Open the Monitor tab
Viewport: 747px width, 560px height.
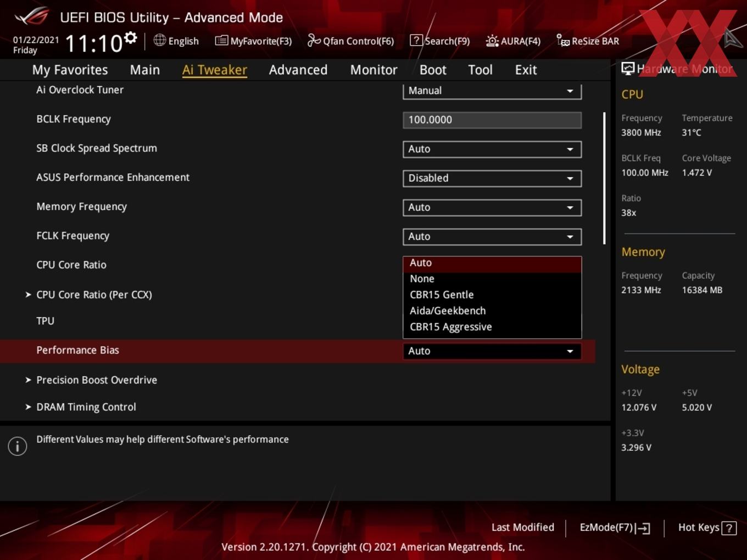(x=374, y=70)
